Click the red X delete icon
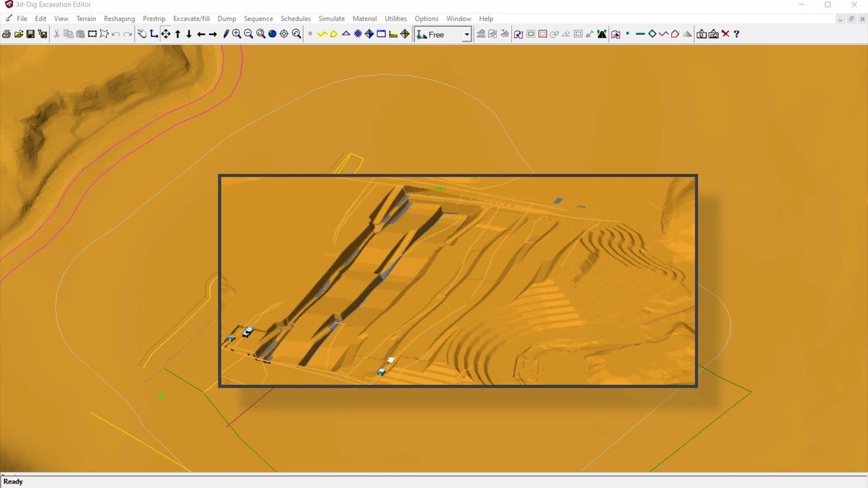The width and height of the screenshot is (868, 488). [726, 34]
